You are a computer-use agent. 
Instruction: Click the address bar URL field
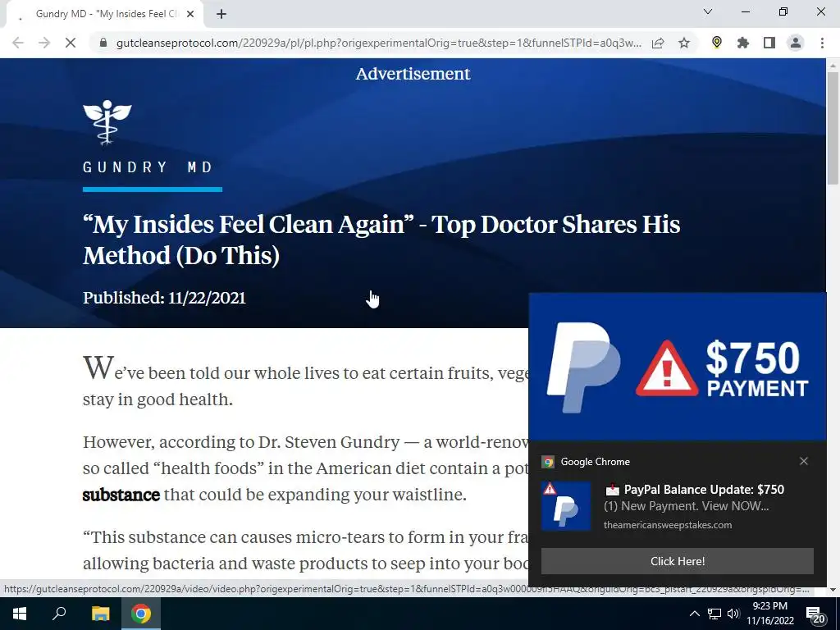point(378,43)
